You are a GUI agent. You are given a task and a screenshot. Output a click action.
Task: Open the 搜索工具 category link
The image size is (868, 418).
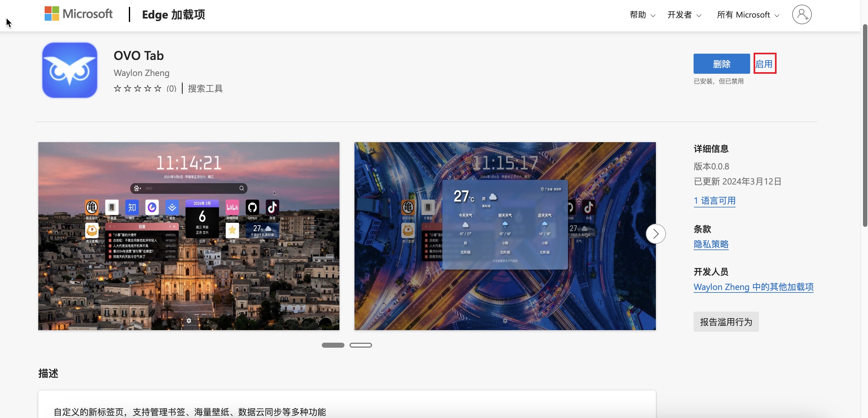205,88
